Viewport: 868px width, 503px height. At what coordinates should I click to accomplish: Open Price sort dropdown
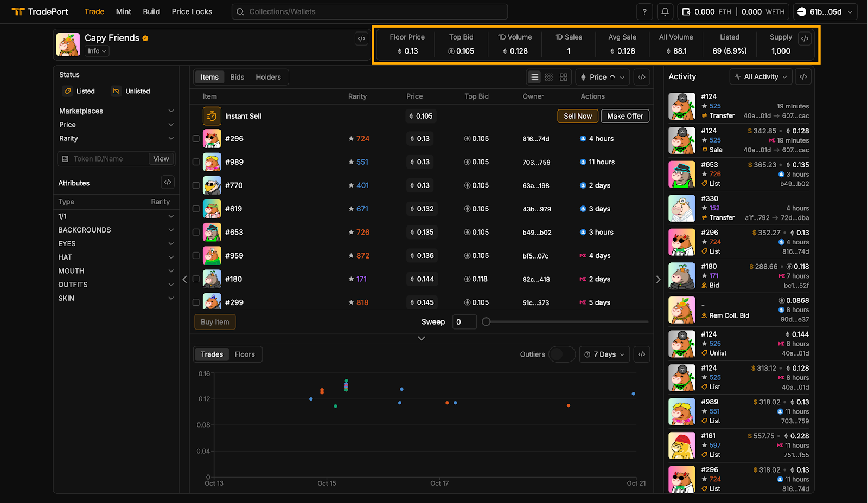click(603, 77)
